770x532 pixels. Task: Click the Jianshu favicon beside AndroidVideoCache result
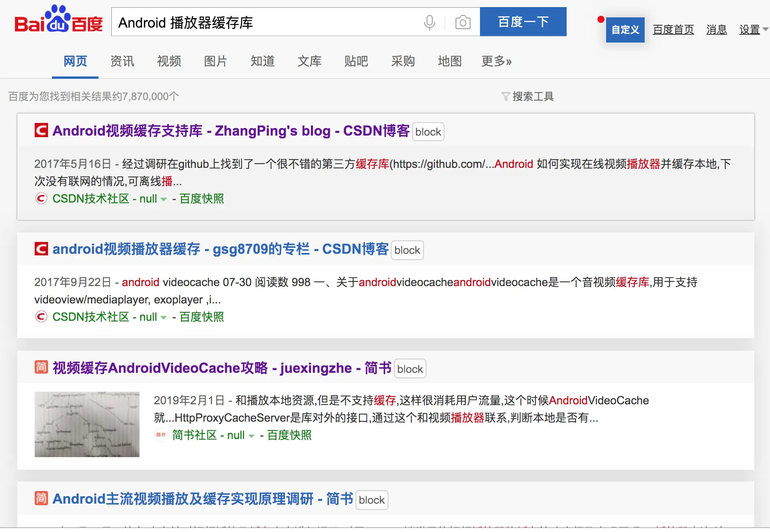41,367
